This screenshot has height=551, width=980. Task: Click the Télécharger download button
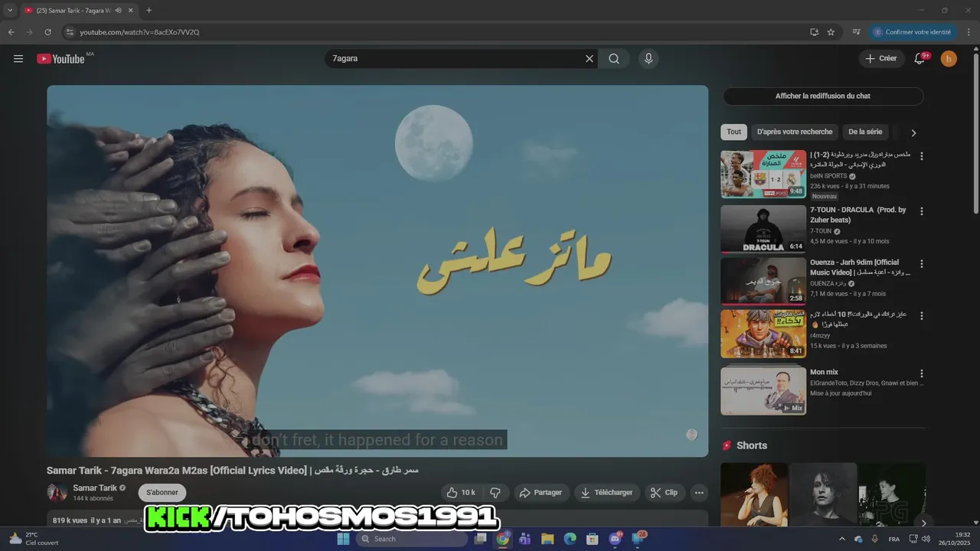pos(606,493)
